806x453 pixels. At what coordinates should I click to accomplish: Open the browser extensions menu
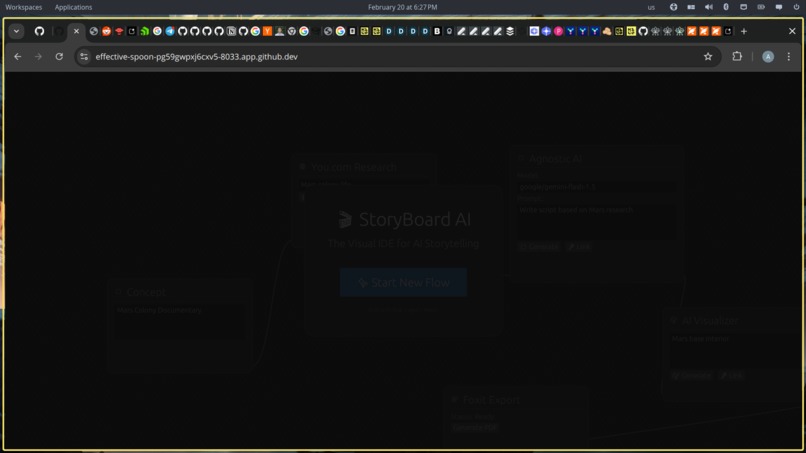(x=737, y=57)
